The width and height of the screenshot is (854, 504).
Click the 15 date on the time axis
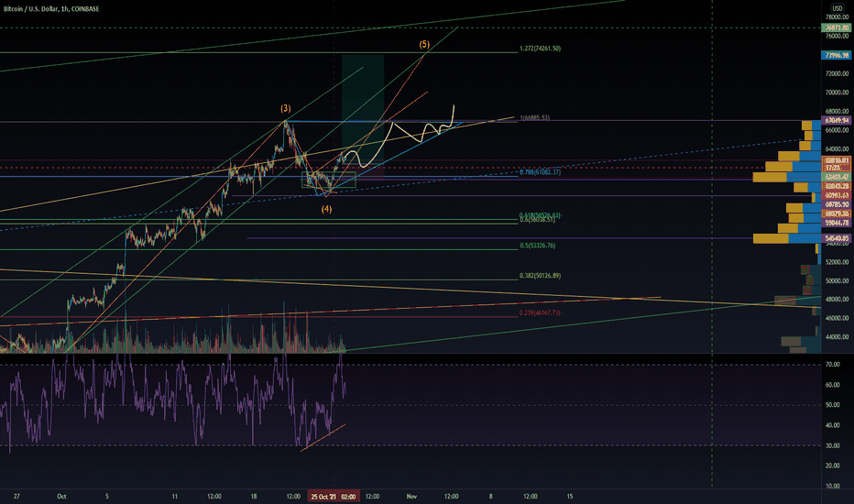point(570,497)
